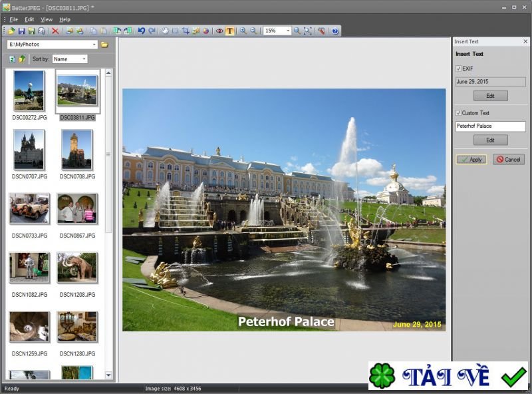Image resolution: width=532 pixels, height=394 pixels.
Task: Uncheck the EXIF checkbox
Action: point(458,69)
